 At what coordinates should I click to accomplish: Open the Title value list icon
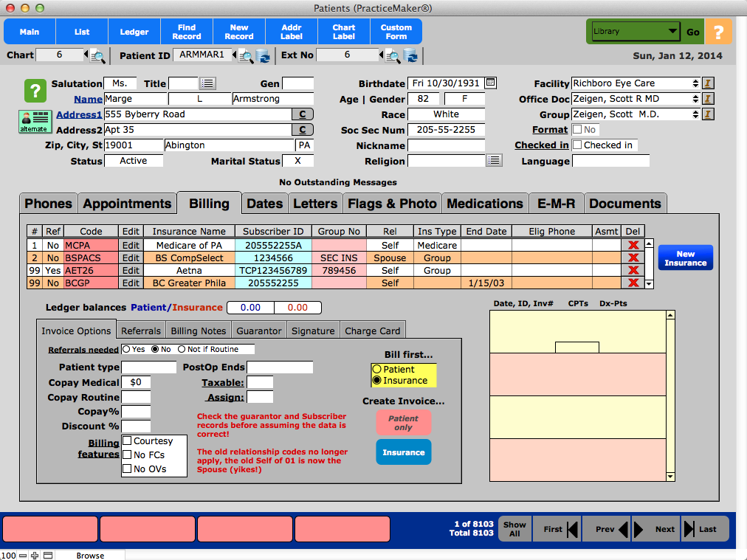pyautogui.click(x=207, y=83)
